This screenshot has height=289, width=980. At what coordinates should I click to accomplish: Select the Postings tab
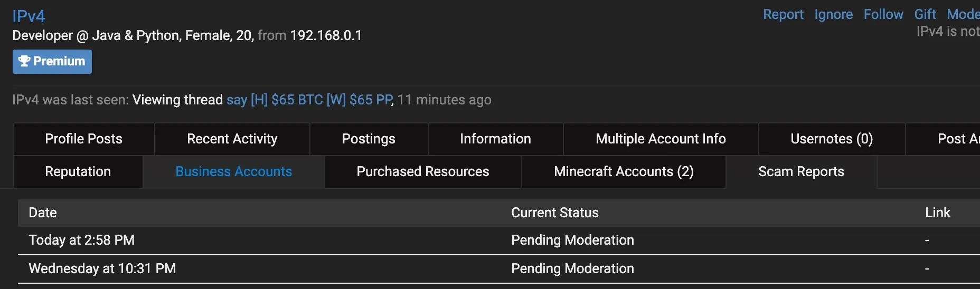point(369,139)
